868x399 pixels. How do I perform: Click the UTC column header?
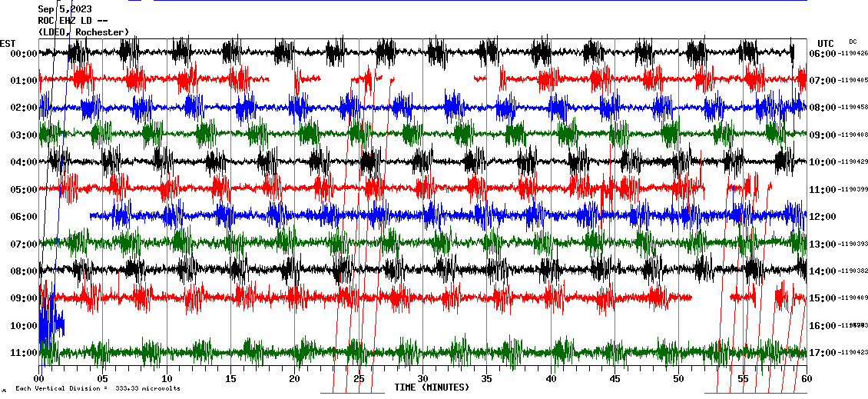pos(826,43)
